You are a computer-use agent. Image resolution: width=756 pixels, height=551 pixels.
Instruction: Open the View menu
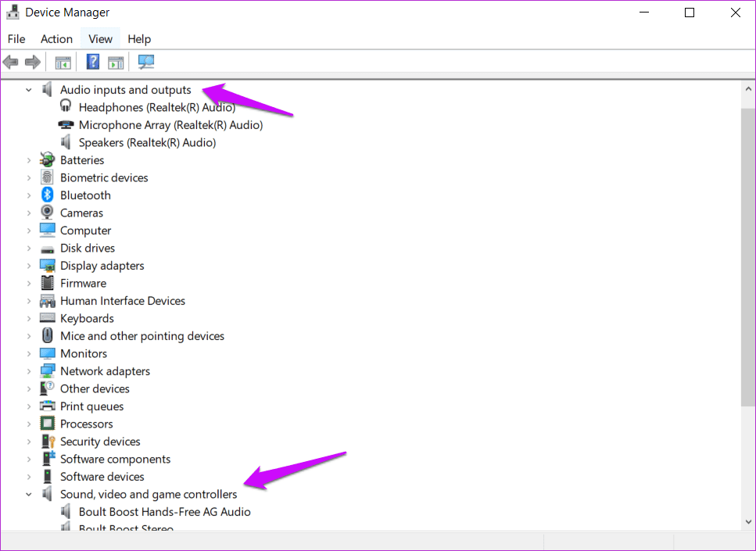point(100,39)
